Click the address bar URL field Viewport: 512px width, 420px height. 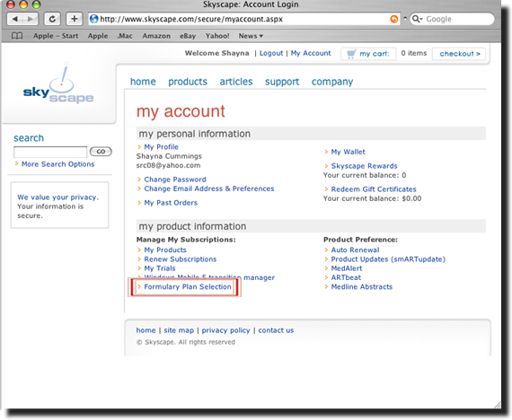click(x=244, y=19)
